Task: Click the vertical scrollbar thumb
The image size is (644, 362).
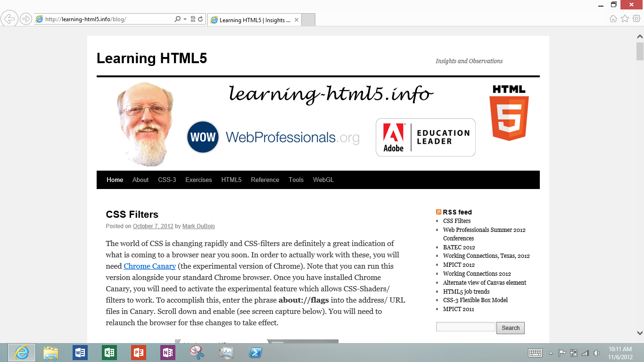Action: (x=640, y=51)
